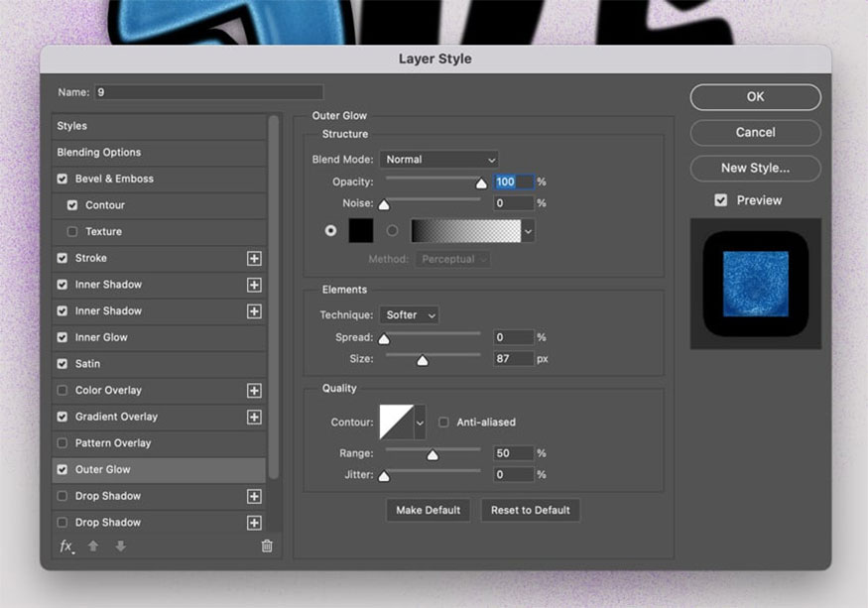This screenshot has height=608, width=868.
Task: Click the black glow color swatch
Action: point(361,230)
